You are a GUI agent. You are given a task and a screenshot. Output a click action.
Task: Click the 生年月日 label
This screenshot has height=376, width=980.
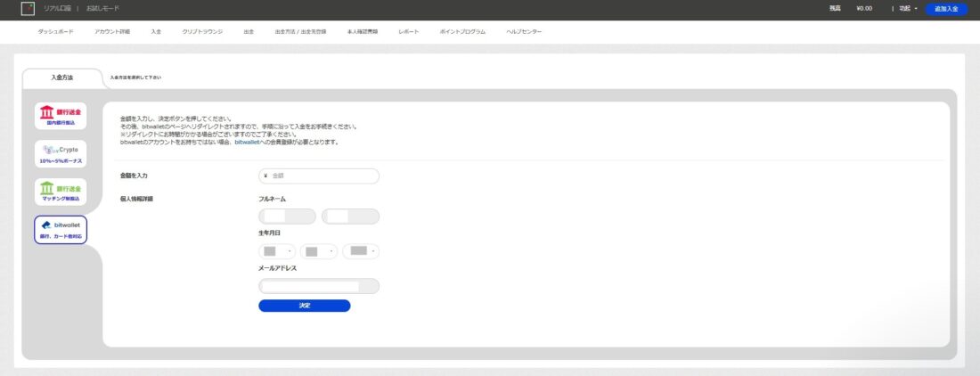269,233
